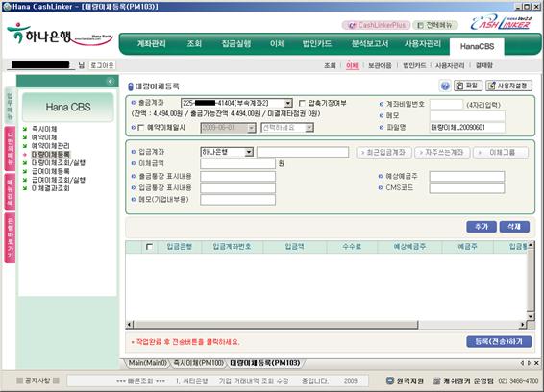The height and width of the screenshot is (392, 544).
Task: Focus the 입금계좌 account number field
Action: pos(303,152)
